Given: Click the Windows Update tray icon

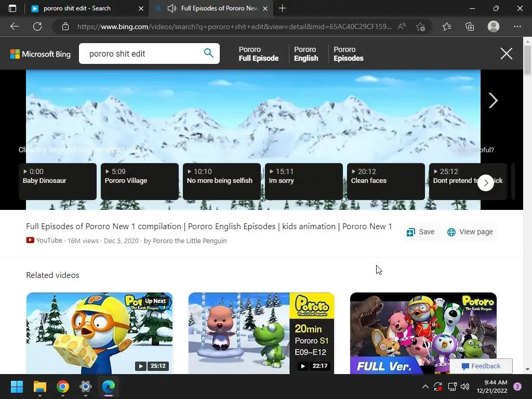Looking at the screenshot, I should 438,387.
